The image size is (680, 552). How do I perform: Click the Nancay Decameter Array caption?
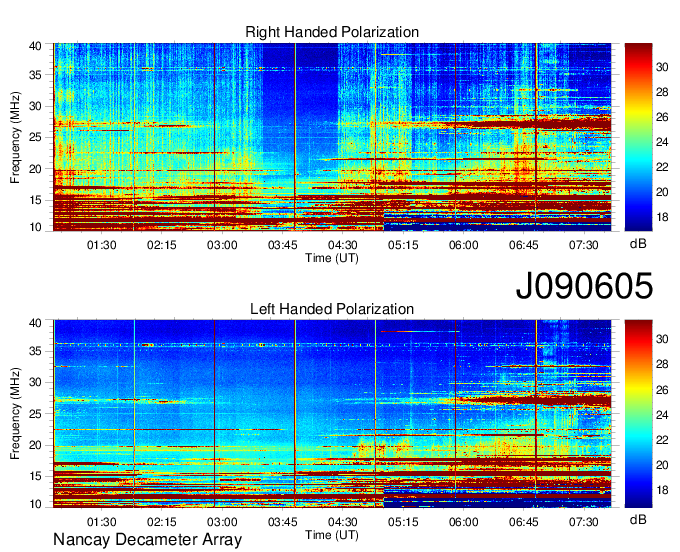tap(147, 540)
